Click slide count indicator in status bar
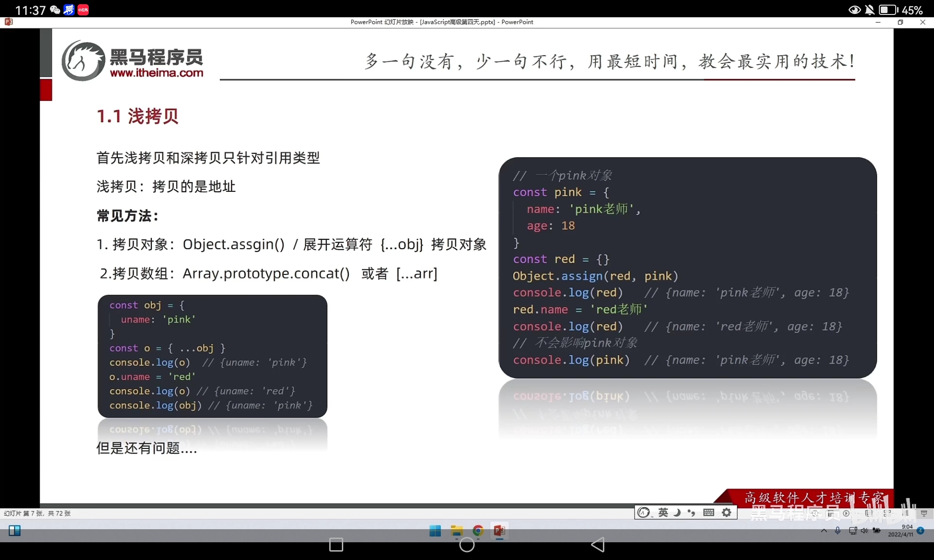 click(x=37, y=513)
